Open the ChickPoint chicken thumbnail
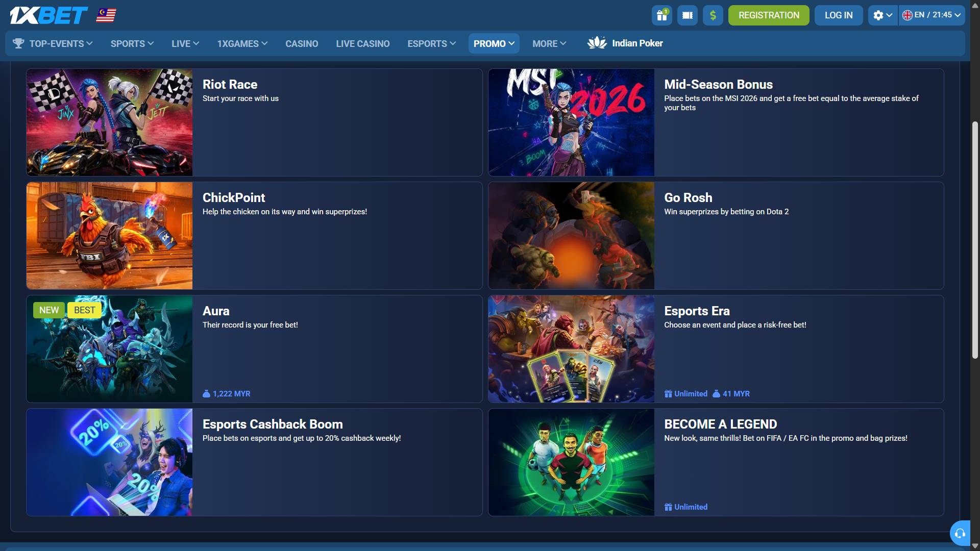Viewport: 980px width, 551px height. [109, 236]
